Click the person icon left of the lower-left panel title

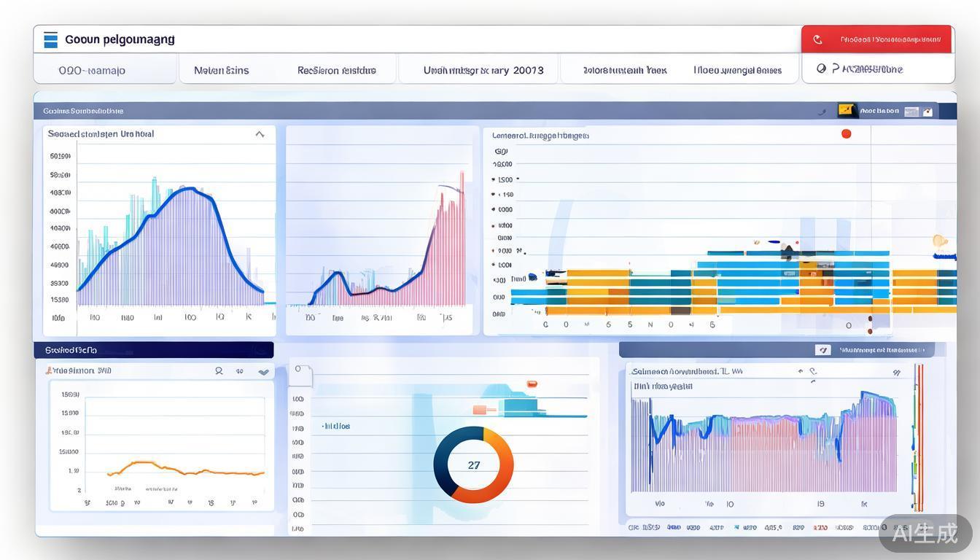[49, 370]
